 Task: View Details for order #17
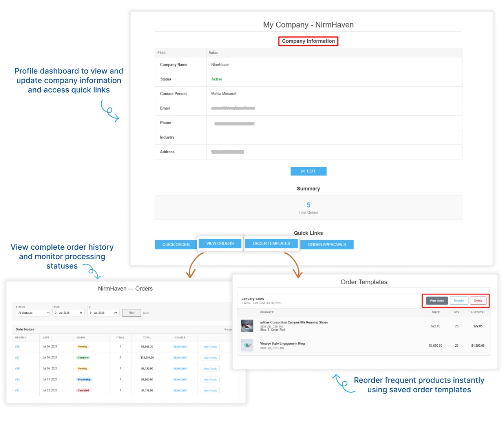tap(210, 358)
